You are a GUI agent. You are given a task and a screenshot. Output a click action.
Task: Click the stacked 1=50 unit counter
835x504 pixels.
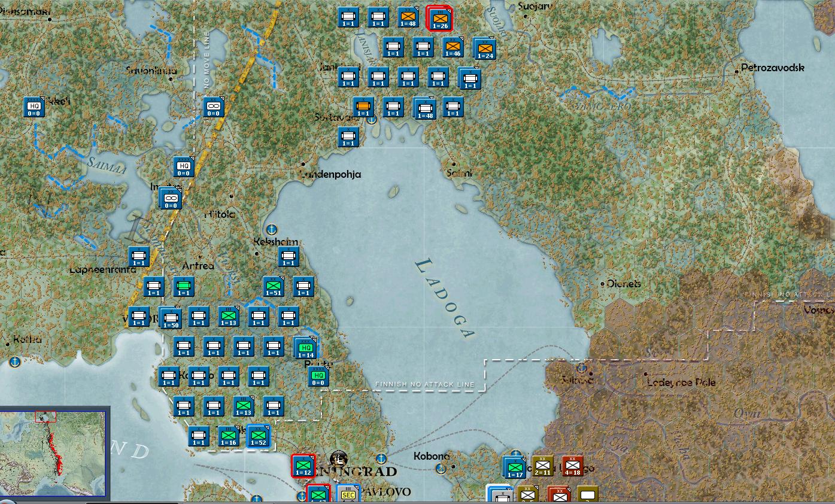tap(171, 318)
